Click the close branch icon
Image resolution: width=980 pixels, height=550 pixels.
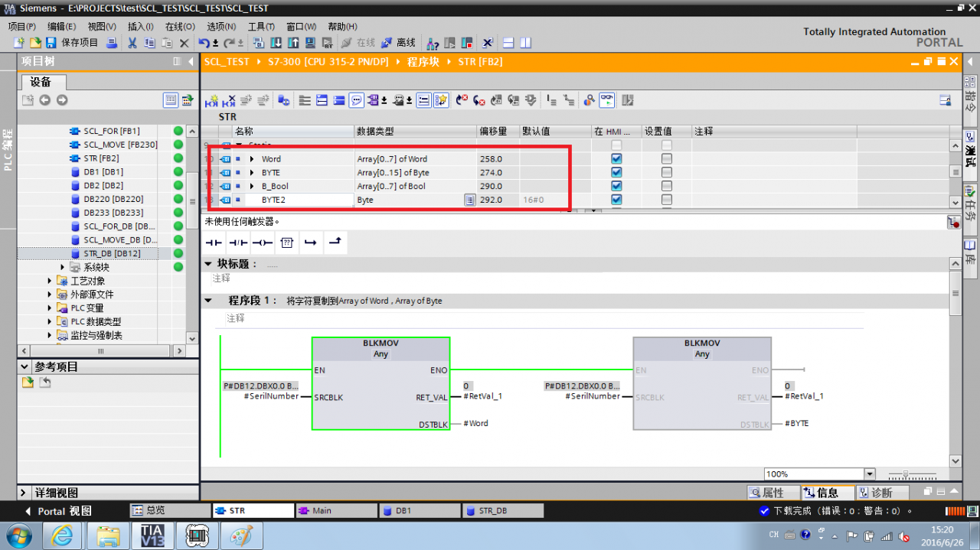point(335,242)
